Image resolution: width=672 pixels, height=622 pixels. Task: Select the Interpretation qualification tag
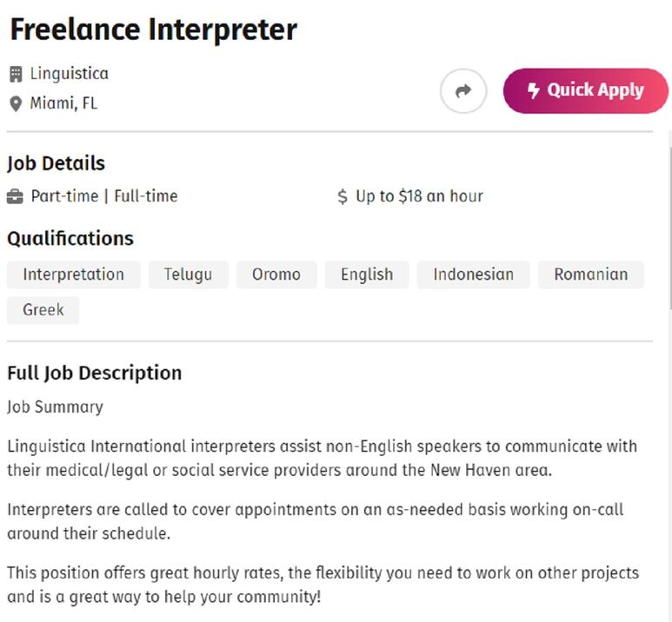click(x=74, y=275)
